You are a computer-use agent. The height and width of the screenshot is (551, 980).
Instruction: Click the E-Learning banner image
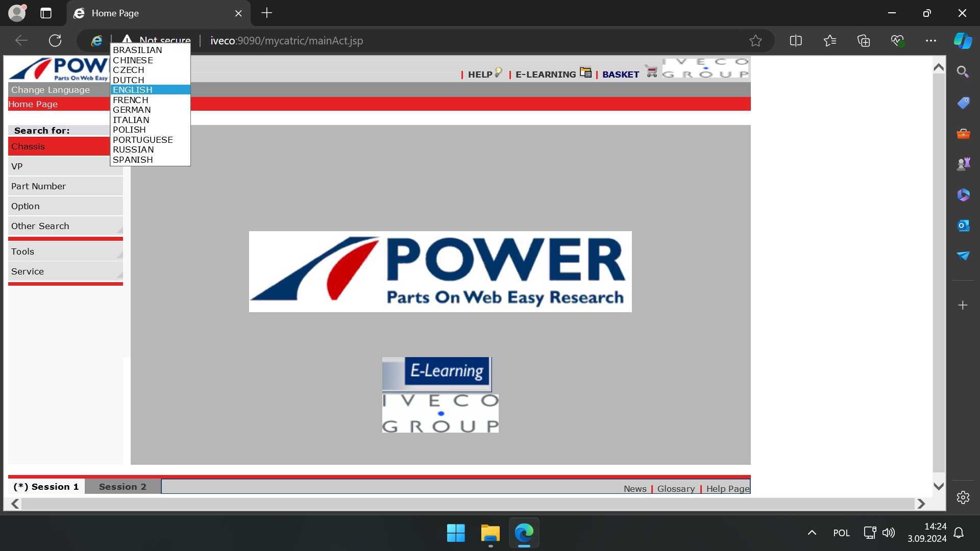pyautogui.click(x=437, y=374)
